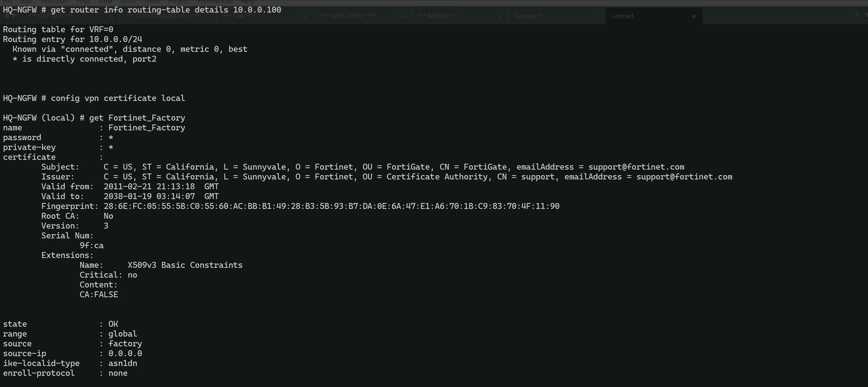Click the 'Serial Num:' label
868x387 pixels.
click(67, 235)
